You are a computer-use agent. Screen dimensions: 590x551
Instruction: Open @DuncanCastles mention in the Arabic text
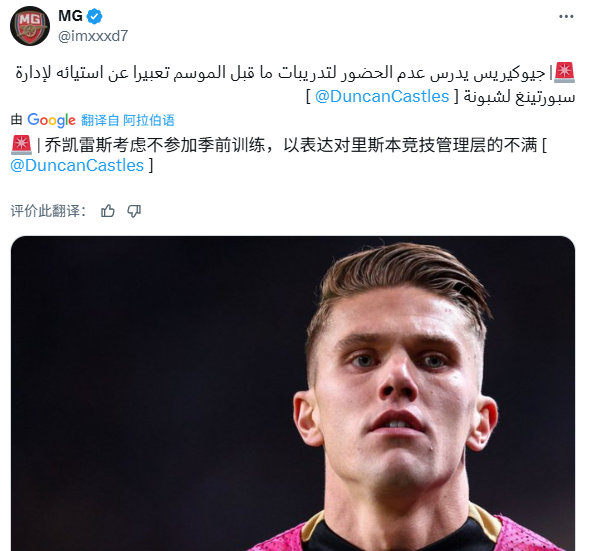tap(382, 96)
